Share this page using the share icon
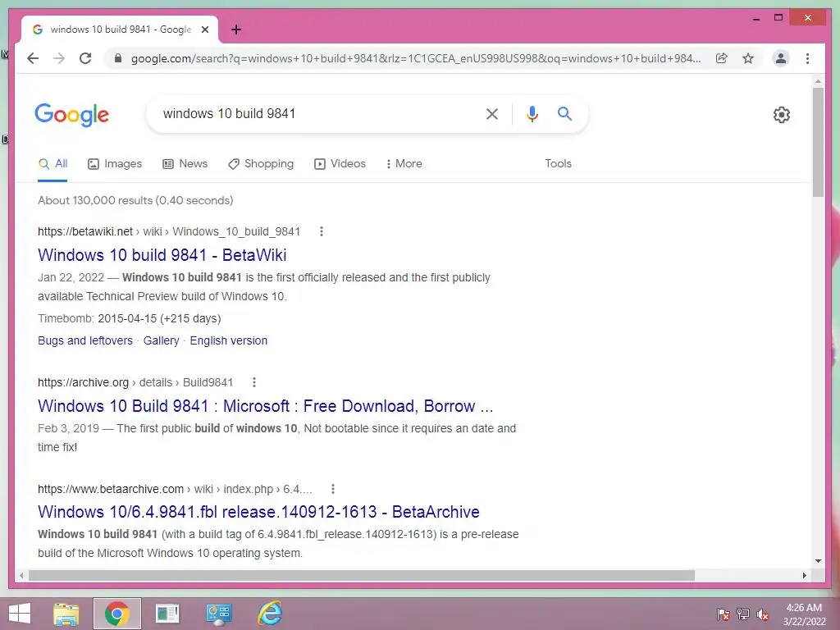 722,58
